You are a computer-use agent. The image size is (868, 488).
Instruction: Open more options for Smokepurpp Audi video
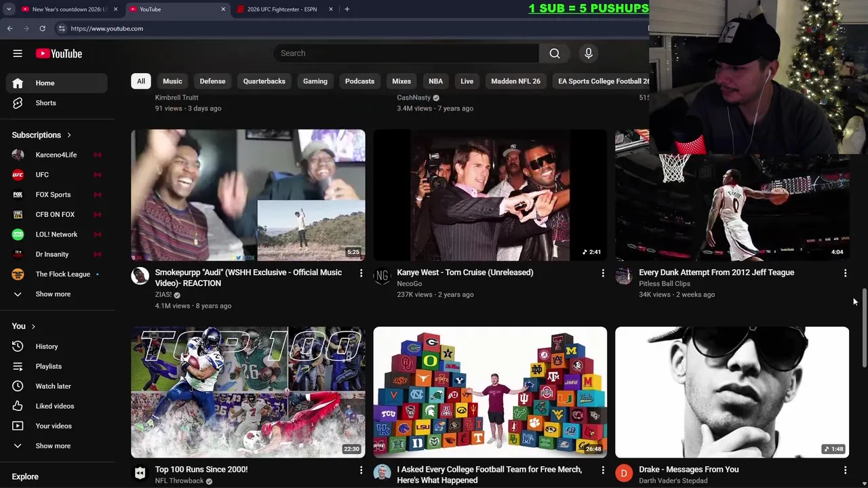(x=361, y=273)
